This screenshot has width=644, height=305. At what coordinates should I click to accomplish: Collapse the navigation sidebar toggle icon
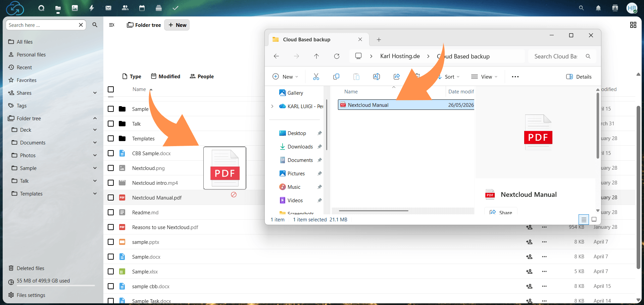(112, 25)
